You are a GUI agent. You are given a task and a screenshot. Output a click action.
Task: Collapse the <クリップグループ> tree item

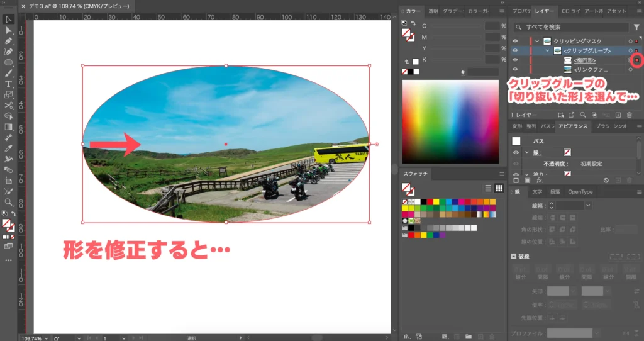[x=547, y=50]
